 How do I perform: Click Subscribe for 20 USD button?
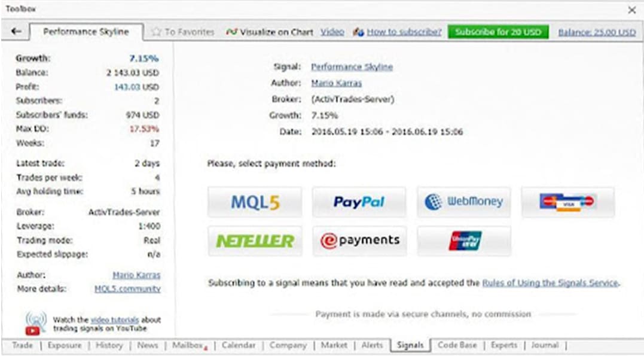(x=498, y=32)
